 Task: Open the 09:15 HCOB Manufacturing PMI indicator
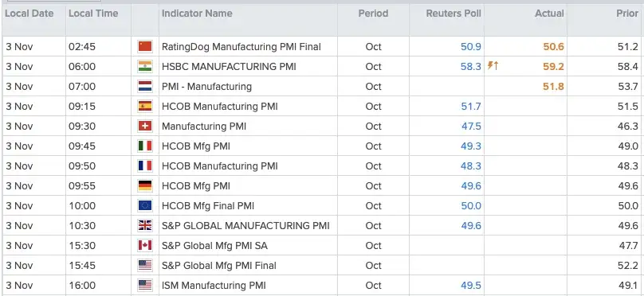pos(220,107)
